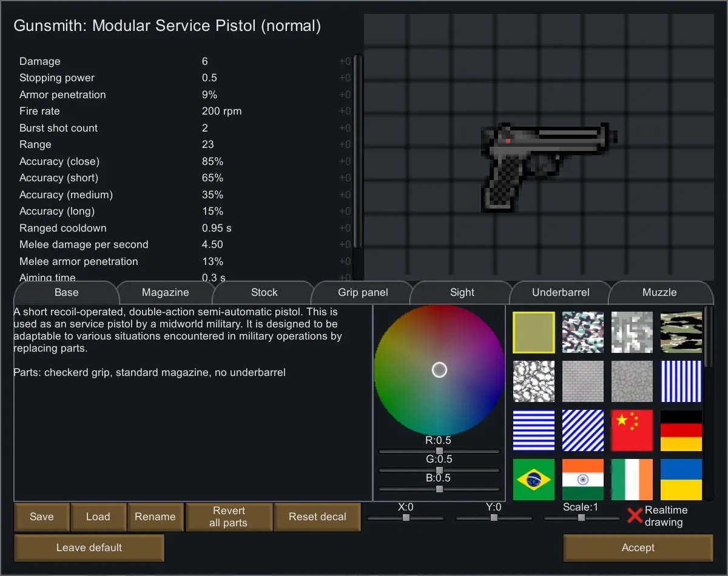The height and width of the screenshot is (576, 728).
Task: Toggle the Realtime drawing checkbox
Action: 635,516
